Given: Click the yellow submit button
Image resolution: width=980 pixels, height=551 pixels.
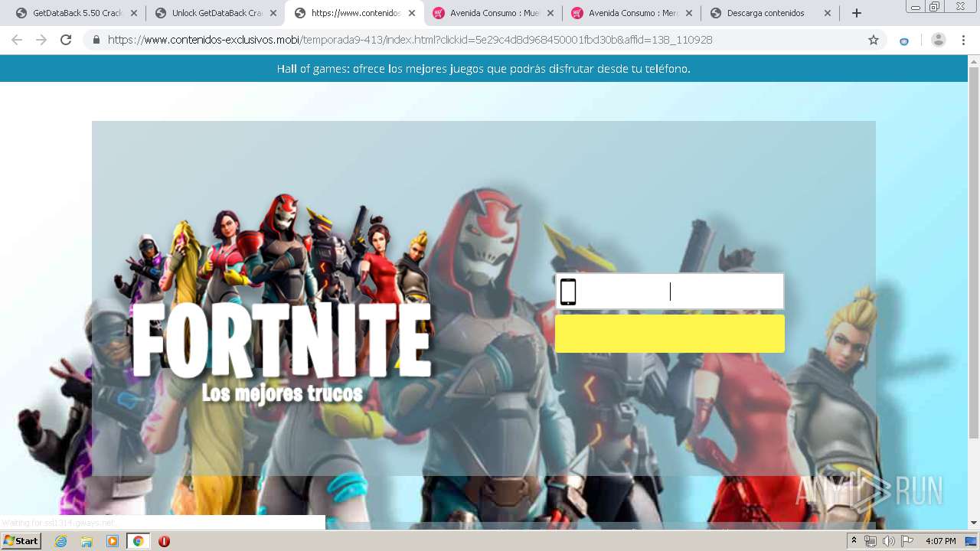Looking at the screenshot, I should 670,334.
